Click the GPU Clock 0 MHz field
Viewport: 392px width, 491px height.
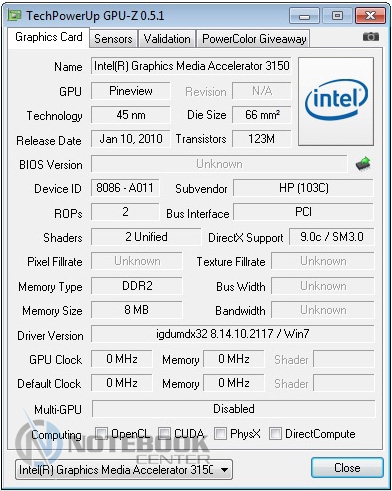(x=122, y=359)
